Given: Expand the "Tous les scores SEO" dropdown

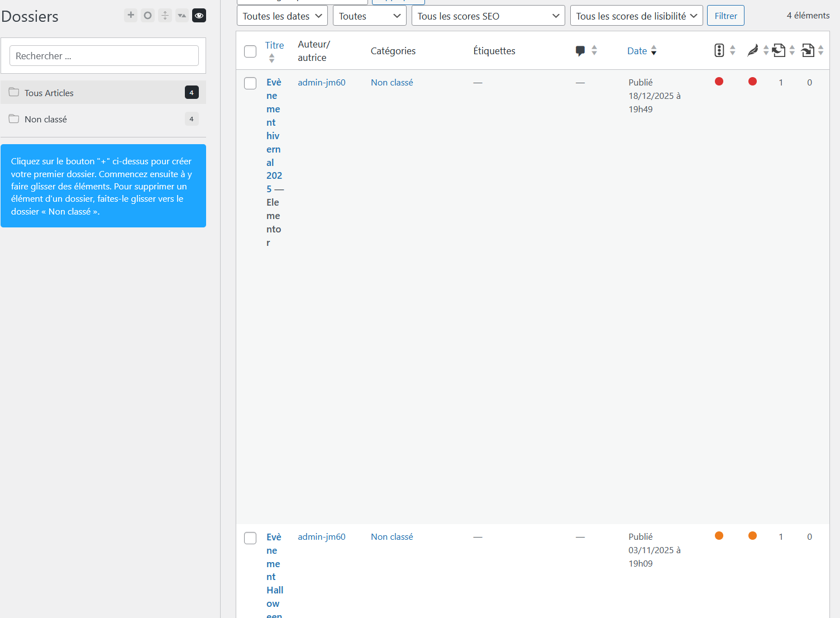Looking at the screenshot, I should click(488, 16).
